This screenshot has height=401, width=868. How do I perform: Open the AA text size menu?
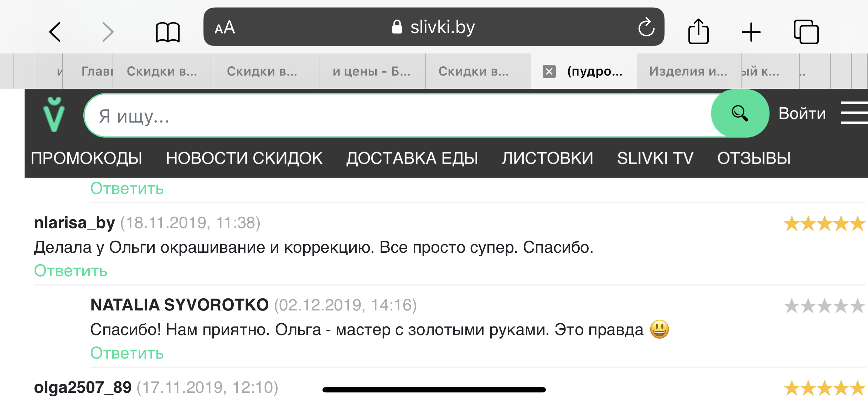point(225,27)
